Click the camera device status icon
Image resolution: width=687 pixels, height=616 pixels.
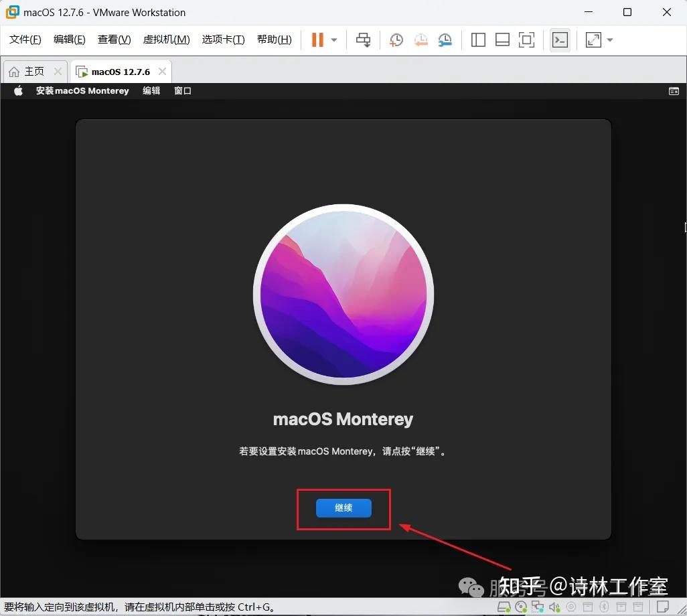coord(571,607)
